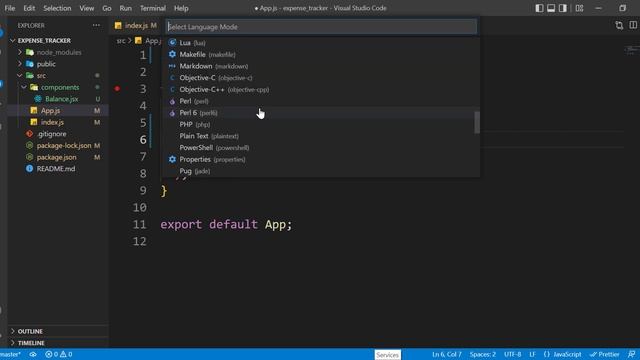Screen dimensions: 640x360
Task: Select Lua language mode
Action: (x=320, y=42)
